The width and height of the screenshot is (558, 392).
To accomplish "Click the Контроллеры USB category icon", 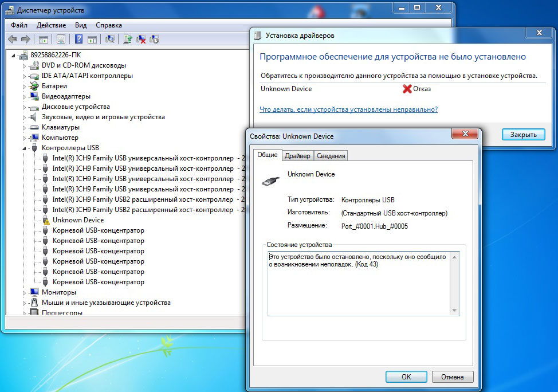I will 34,148.
